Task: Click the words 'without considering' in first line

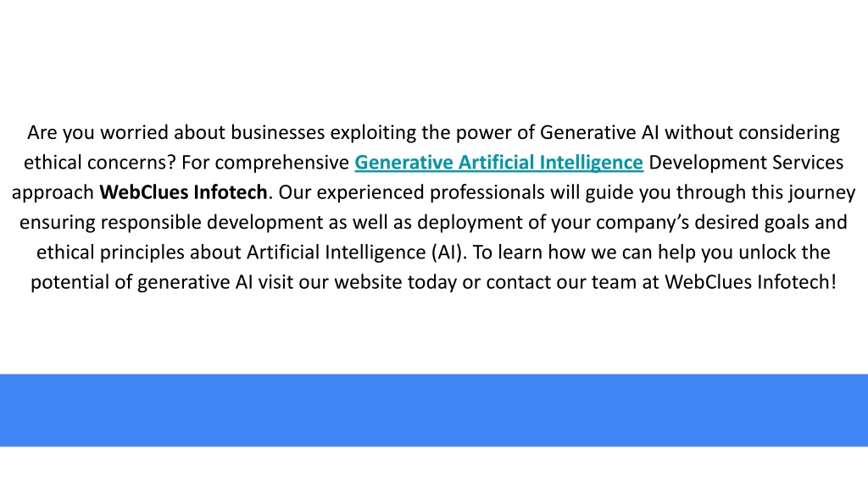Action: (x=753, y=133)
